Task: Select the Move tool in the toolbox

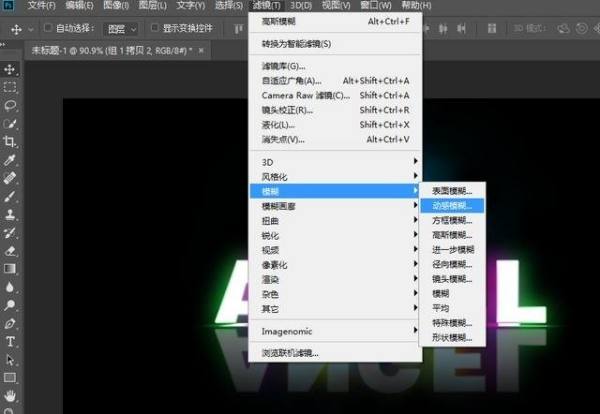Action: pyautogui.click(x=10, y=69)
